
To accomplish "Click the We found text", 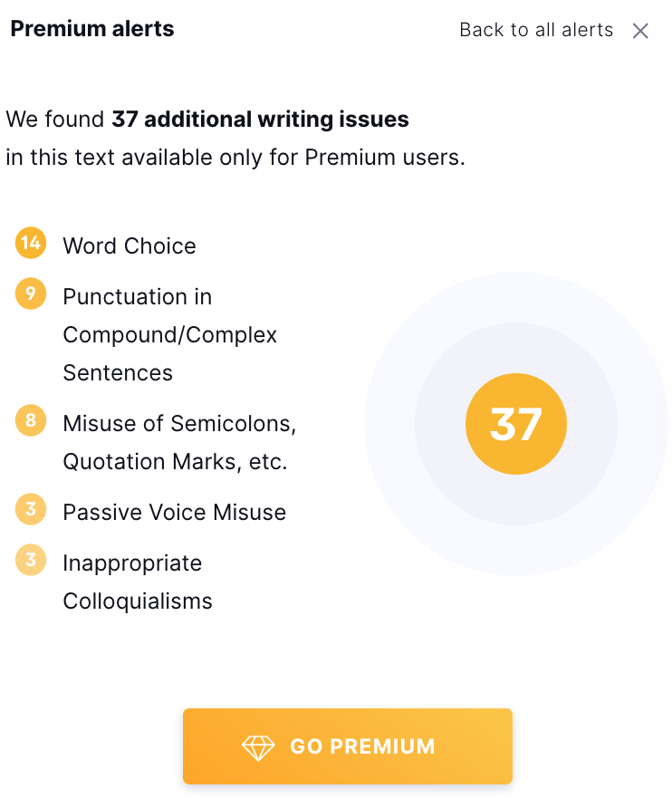I will [55, 119].
